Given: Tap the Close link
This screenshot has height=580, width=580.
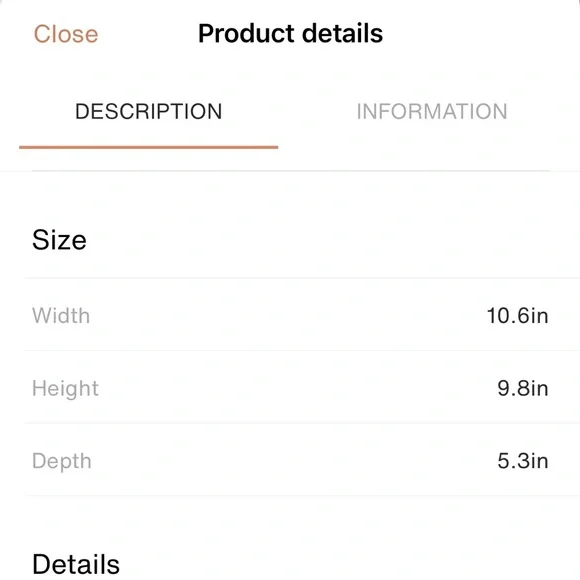Looking at the screenshot, I should tap(66, 34).
